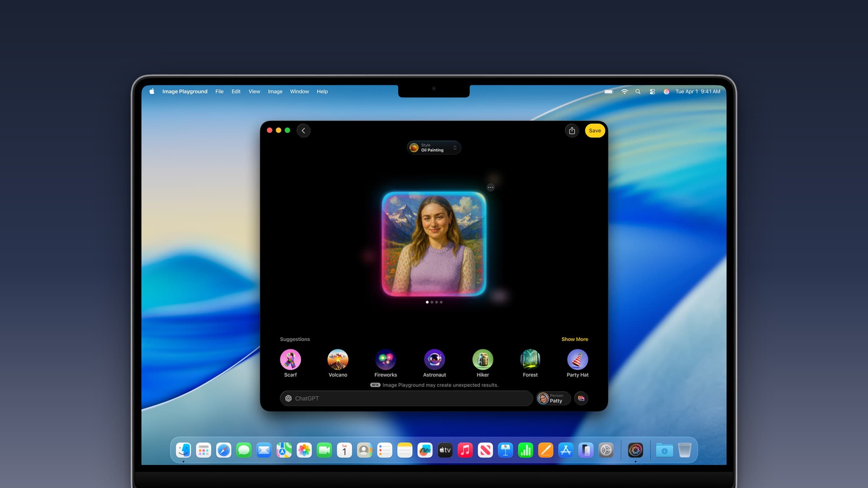
Task: Open Numbers from the Dock
Action: pyautogui.click(x=526, y=450)
